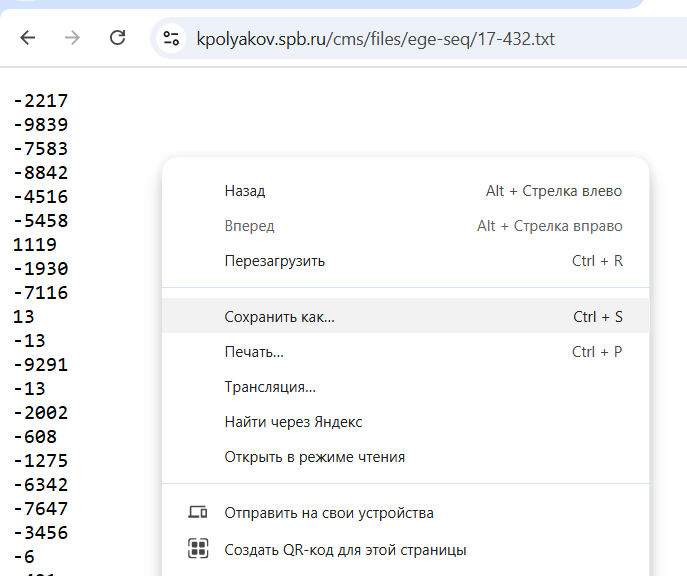Image resolution: width=687 pixels, height=576 pixels.
Task: Select Трансляция... menu entry
Action: coord(406,387)
